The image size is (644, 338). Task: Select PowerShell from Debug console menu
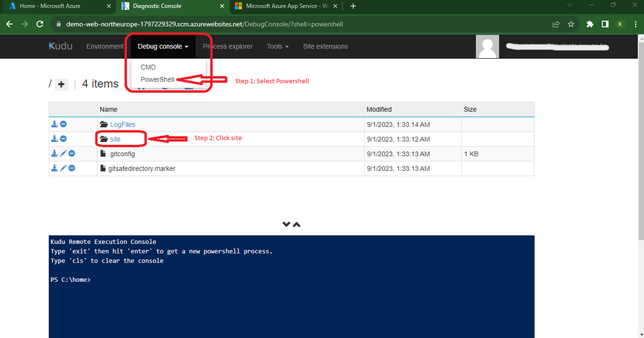157,79
